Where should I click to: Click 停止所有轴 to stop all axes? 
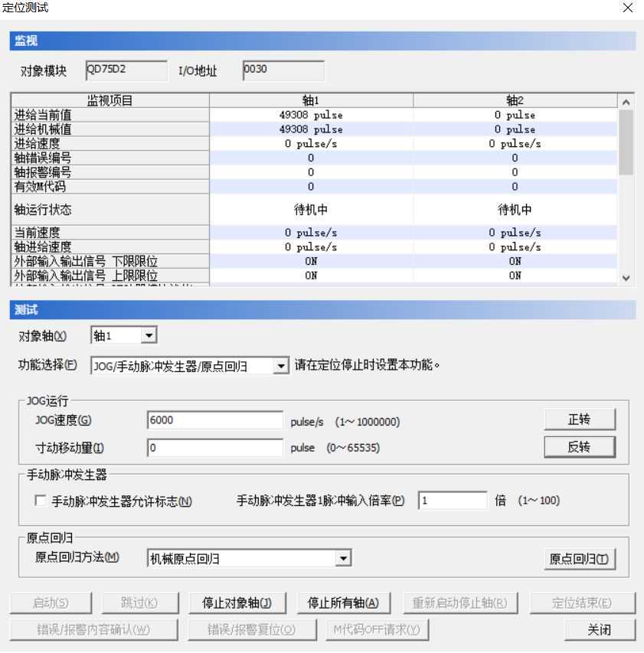(343, 602)
